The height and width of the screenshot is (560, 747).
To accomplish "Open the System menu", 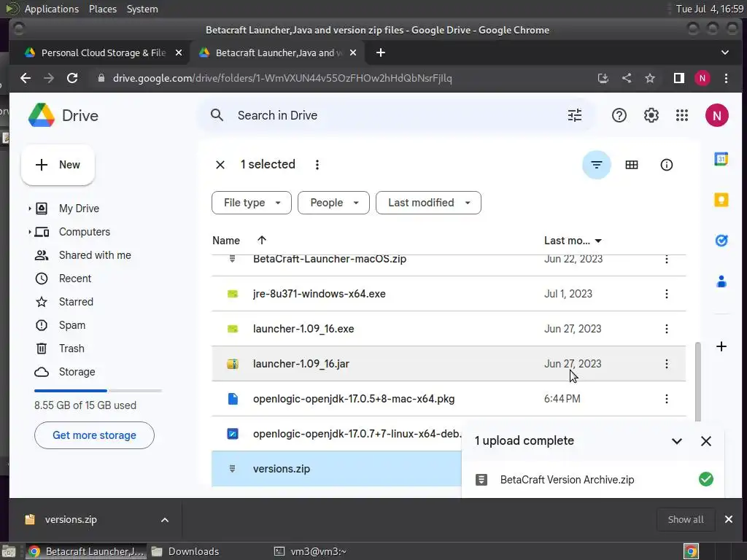I will pos(142,9).
